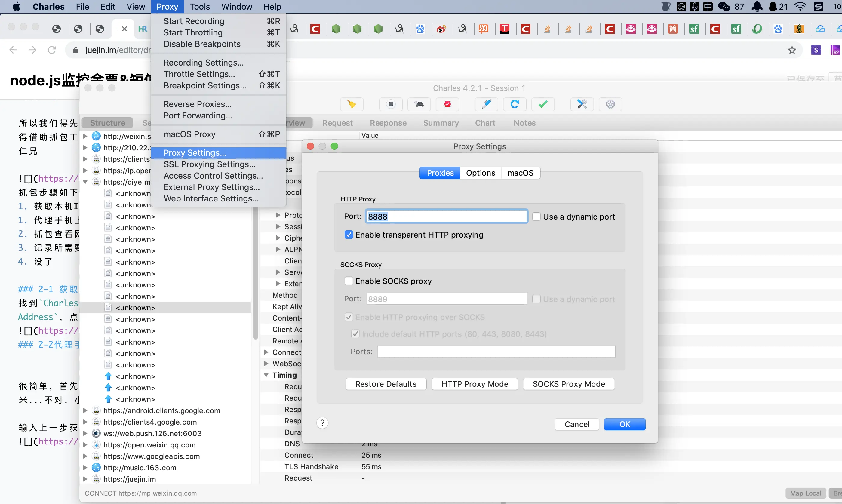The width and height of the screenshot is (842, 504).
Task: Select the Proxies tab
Action: (x=440, y=173)
